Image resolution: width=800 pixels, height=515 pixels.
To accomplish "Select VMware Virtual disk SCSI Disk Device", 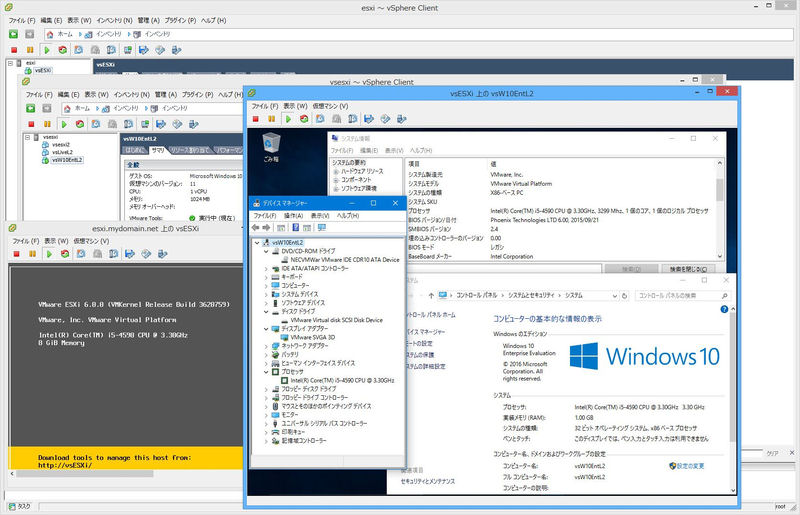I will pyautogui.click(x=337, y=320).
